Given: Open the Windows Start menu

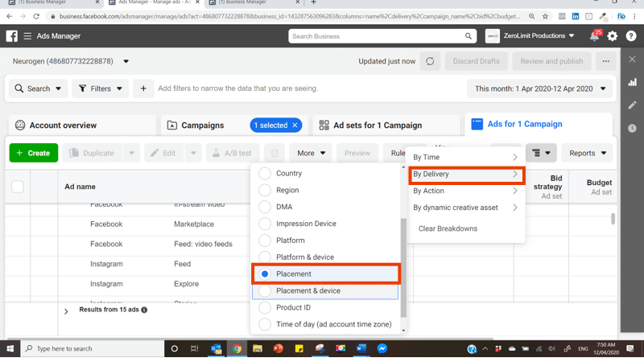Looking at the screenshot, I should [x=10, y=349].
